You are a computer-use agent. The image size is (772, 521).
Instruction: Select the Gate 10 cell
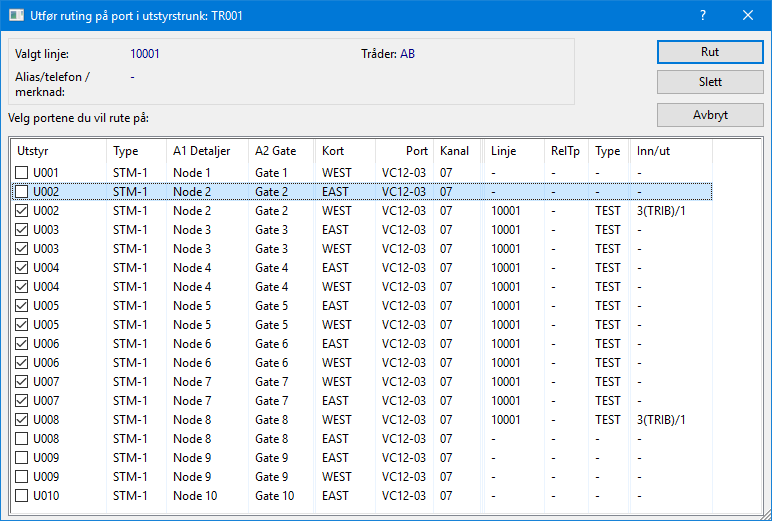pyautogui.click(x=274, y=496)
